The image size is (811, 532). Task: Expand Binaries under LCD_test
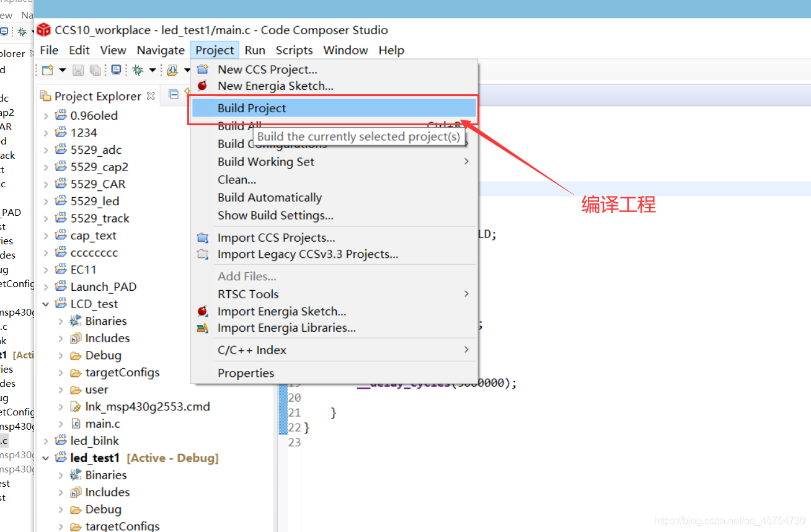tap(61, 321)
